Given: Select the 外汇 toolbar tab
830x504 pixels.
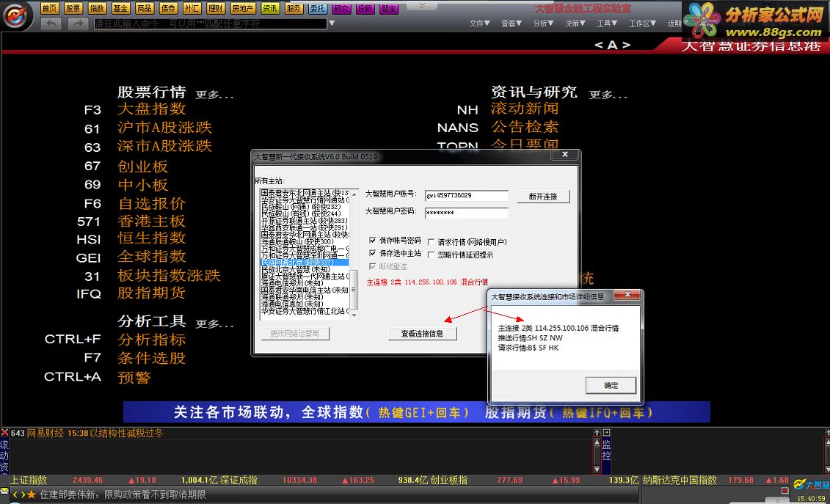Looking at the screenshot, I should coord(192,9).
